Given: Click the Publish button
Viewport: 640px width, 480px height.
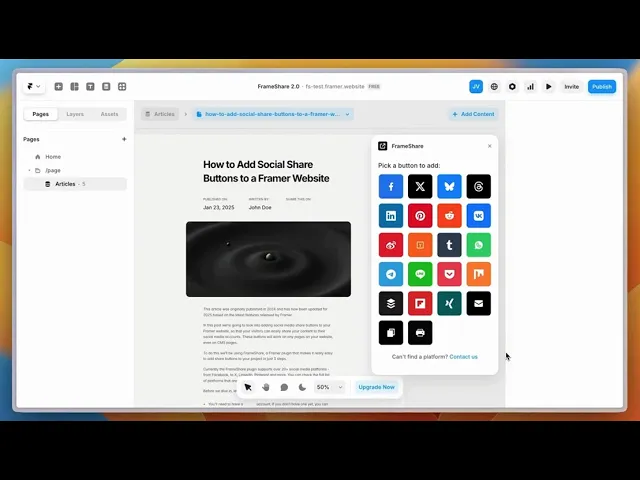Looking at the screenshot, I should coord(602,87).
